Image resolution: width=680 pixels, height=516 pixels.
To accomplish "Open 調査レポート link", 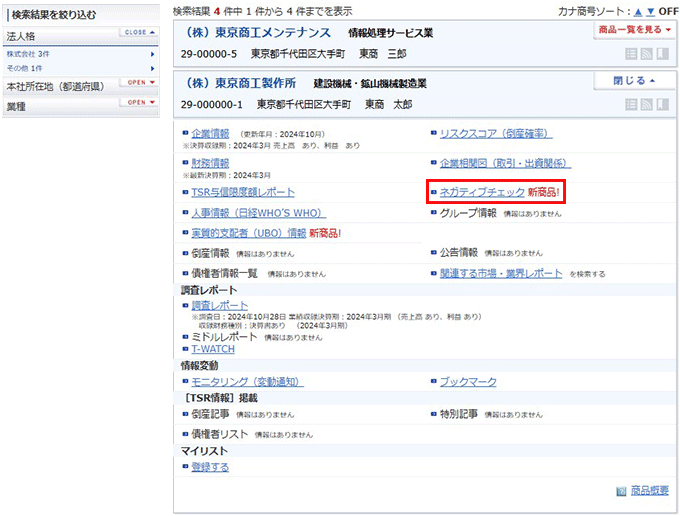I will (x=220, y=305).
